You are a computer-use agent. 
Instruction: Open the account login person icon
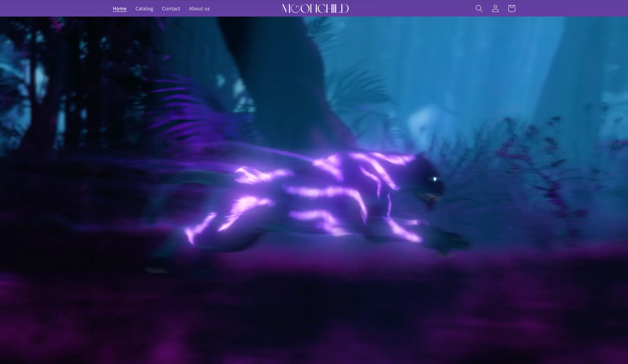[495, 8]
